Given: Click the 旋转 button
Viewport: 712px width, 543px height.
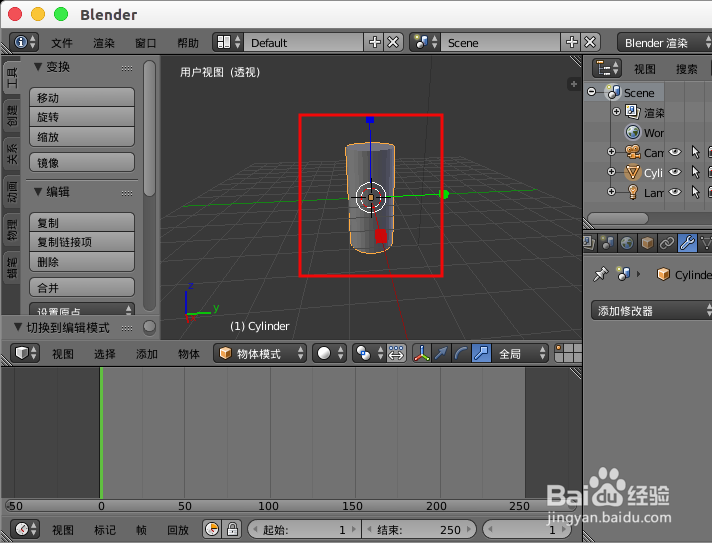Looking at the screenshot, I should click(82, 117).
